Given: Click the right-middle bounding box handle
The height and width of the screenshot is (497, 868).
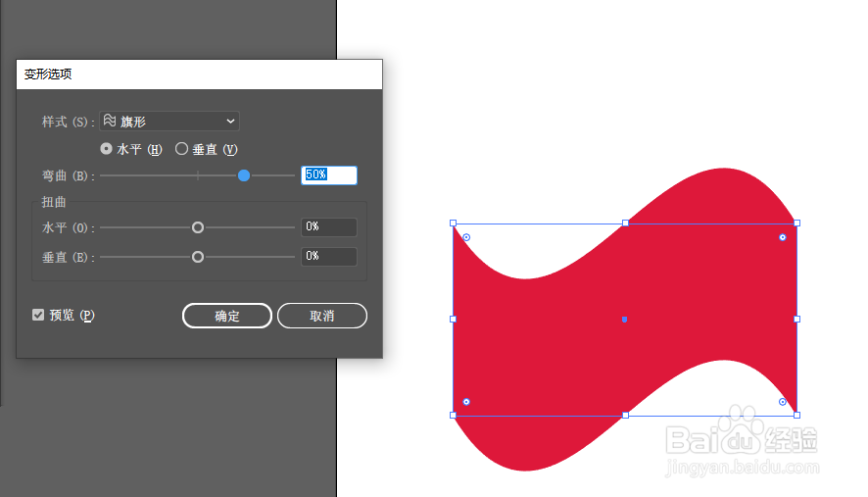Looking at the screenshot, I should tap(797, 319).
